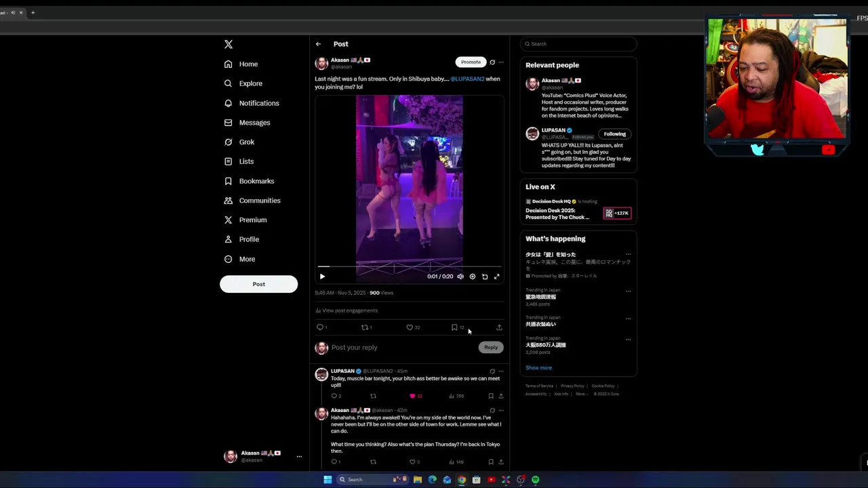This screenshot has height=488, width=868.
Task: Reply icon with 1 reply on main post
Action: pos(321,327)
